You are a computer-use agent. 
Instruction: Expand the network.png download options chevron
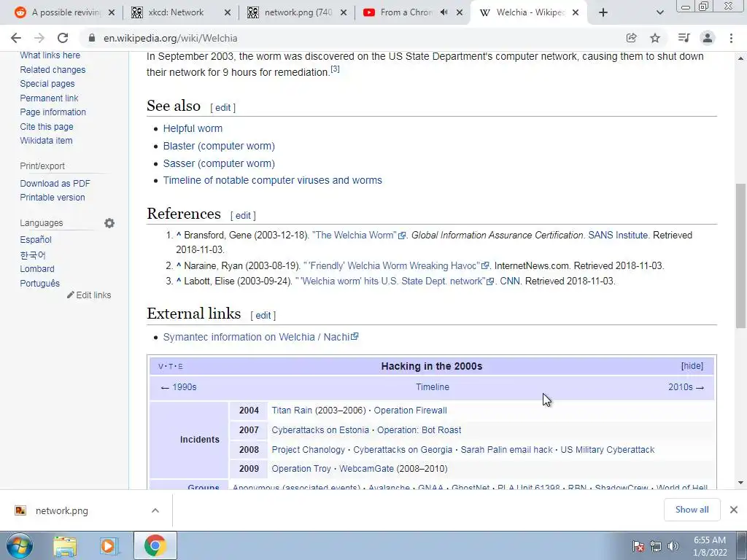point(155,510)
